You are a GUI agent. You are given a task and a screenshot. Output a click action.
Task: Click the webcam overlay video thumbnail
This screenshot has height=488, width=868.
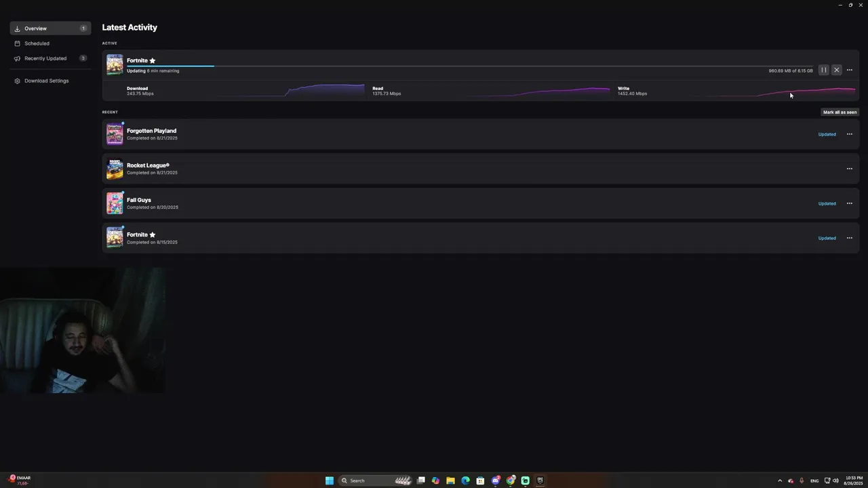click(83, 330)
